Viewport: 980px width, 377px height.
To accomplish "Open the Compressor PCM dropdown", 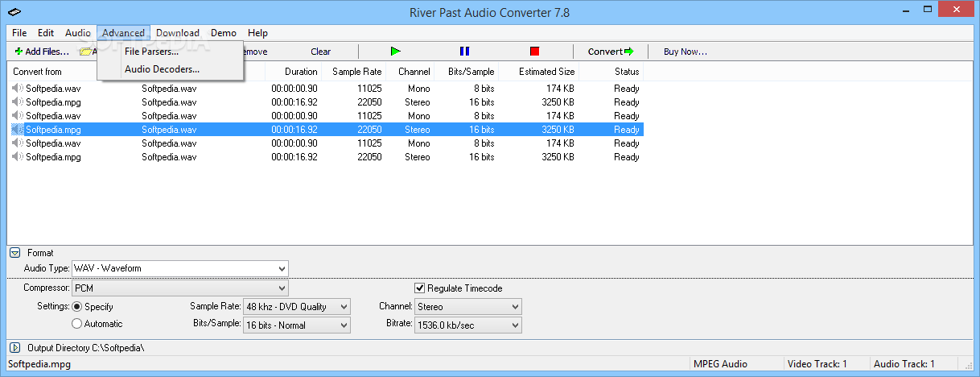I will coord(180,288).
